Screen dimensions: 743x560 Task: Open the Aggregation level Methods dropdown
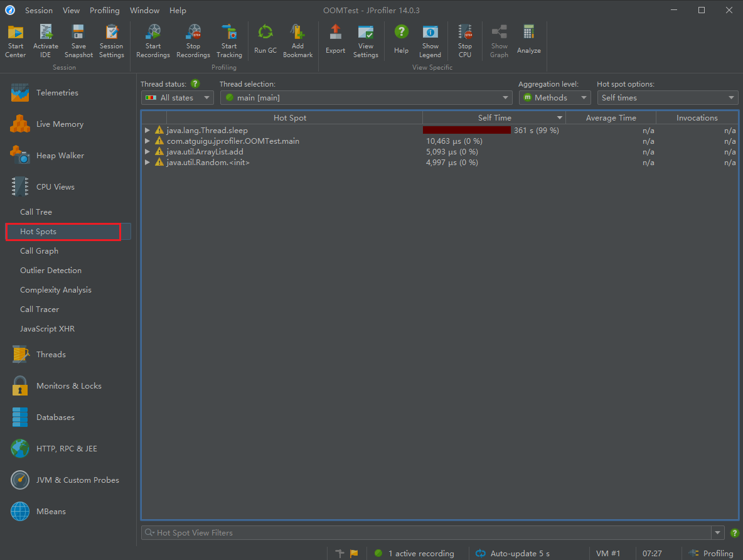click(555, 98)
